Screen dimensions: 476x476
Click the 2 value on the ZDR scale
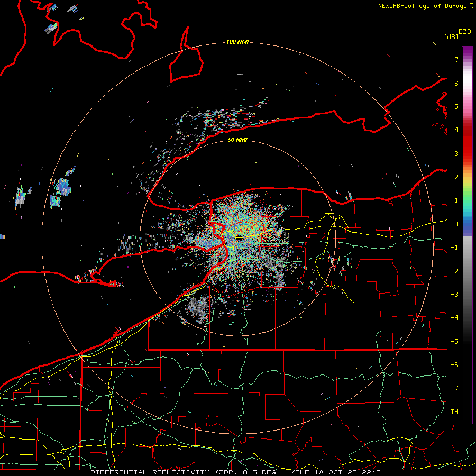point(456,177)
